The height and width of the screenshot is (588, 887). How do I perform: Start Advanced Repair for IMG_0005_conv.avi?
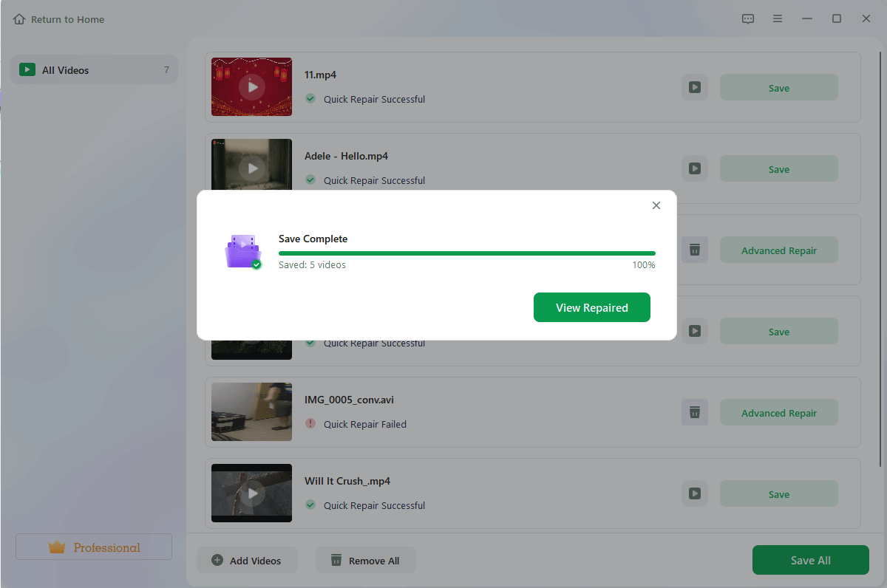pyautogui.click(x=778, y=412)
